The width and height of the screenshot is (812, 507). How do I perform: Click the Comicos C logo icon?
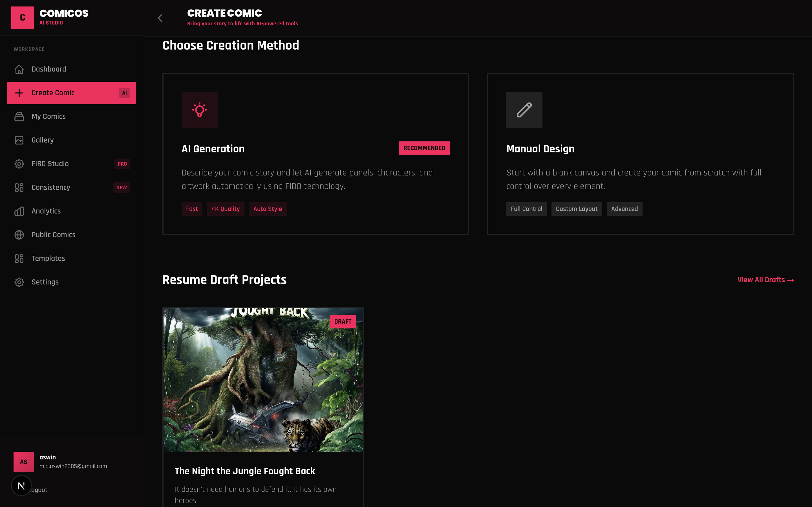point(23,18)
